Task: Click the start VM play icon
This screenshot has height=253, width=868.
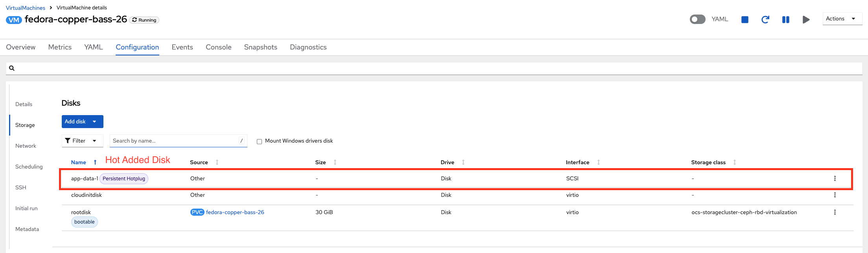Action: 806,20
